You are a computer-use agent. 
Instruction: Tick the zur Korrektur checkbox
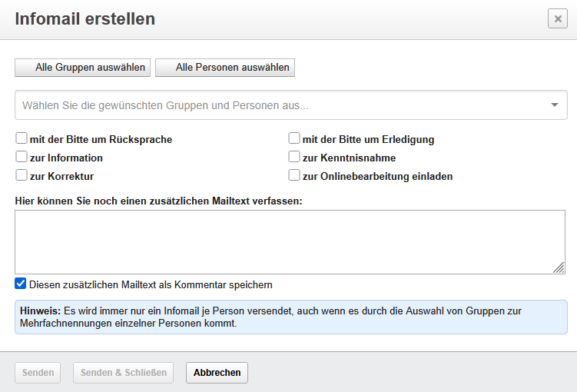pos(22,176)
